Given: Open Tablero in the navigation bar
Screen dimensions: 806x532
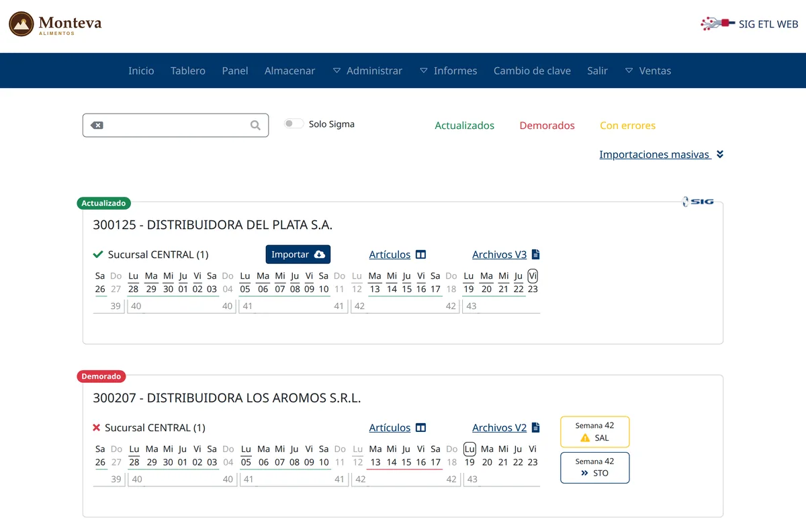Looking at the screenshot, I should pyautogui.click(x=188, y=71).
